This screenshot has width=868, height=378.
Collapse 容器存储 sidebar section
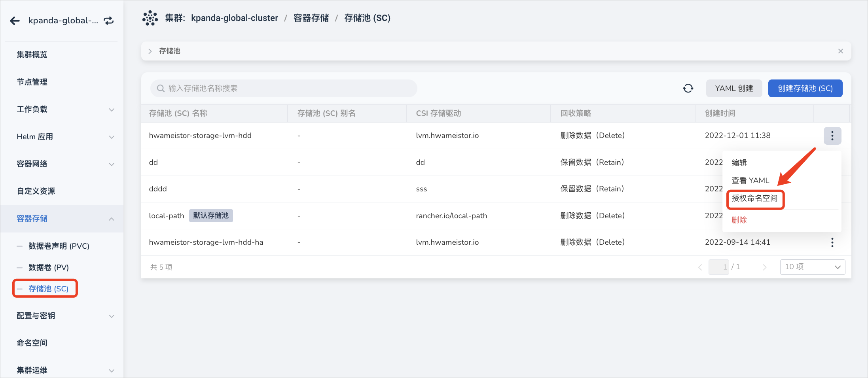(112, 219)
